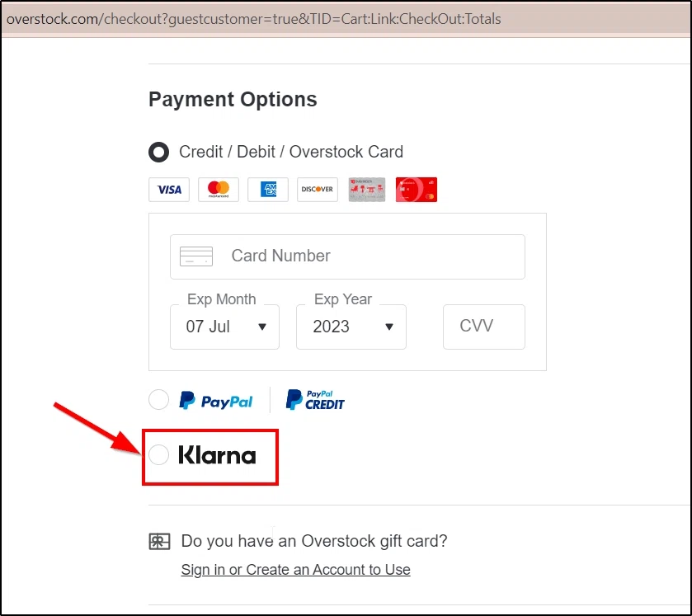
Task: Click the Mastercard payment icon
Action: pos(218,190)
